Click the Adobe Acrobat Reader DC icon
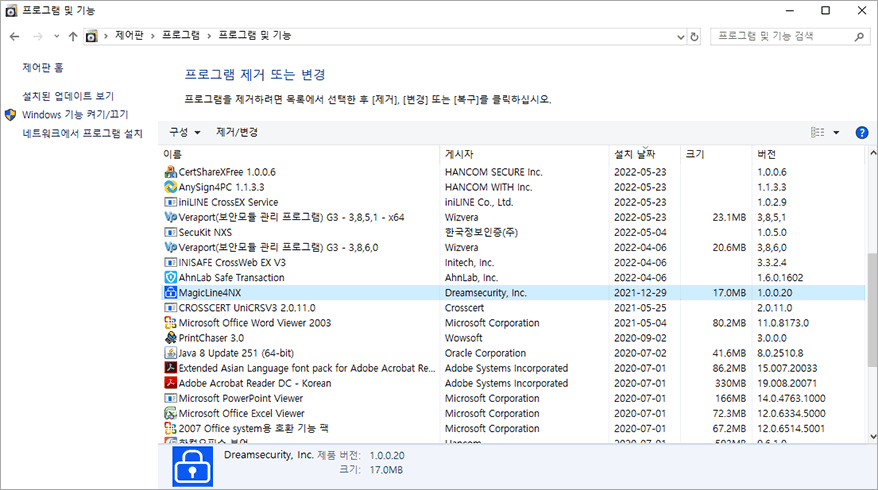878x490 pixels. 170,383
